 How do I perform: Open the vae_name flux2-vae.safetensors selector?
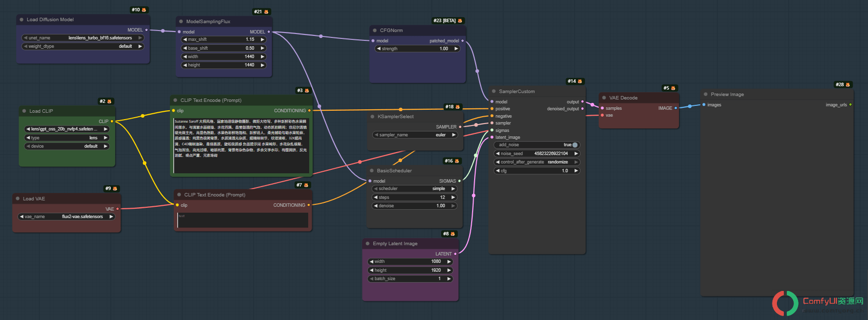(x=66, y=217)
